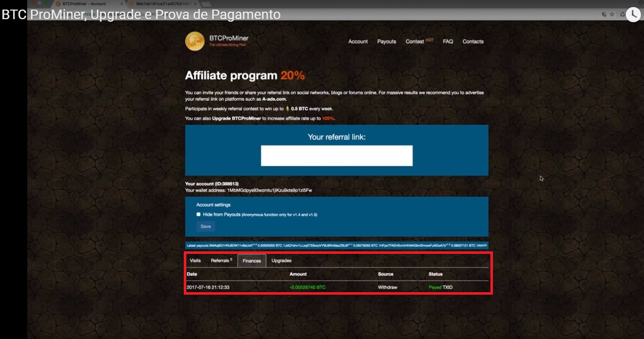644x339 pixels.
Task: Click the Amount column header
Action: [x=298, y=274]
